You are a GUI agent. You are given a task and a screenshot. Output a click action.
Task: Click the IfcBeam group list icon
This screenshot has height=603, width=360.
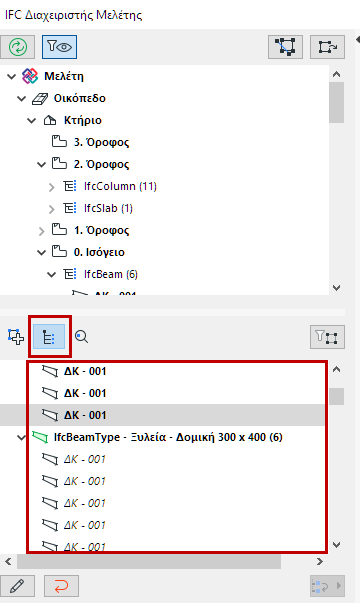pos(70,274)
